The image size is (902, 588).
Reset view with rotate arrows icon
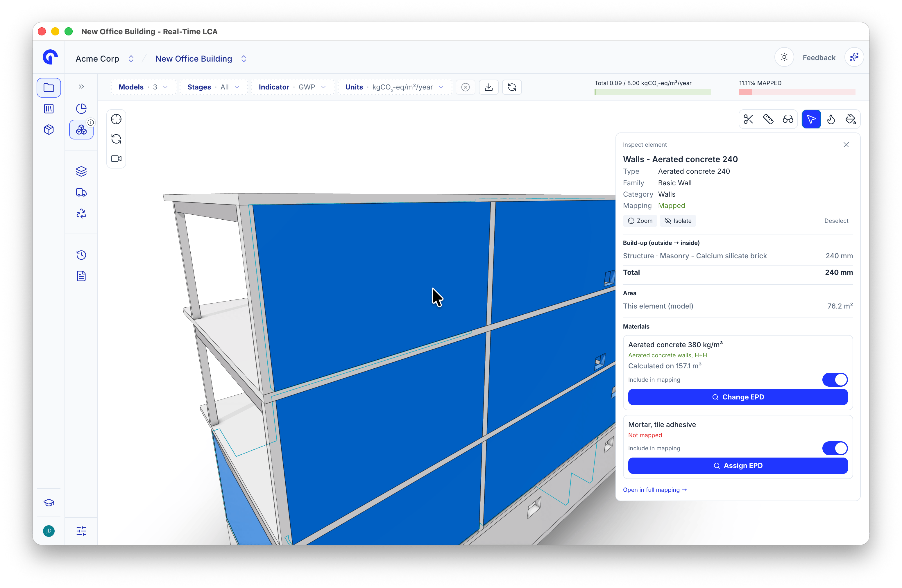(x=116, y=139)
